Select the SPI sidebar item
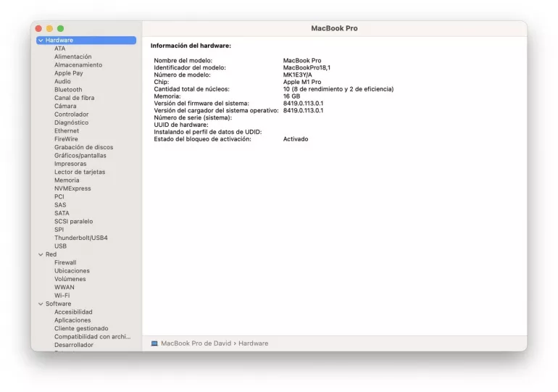 59,230
